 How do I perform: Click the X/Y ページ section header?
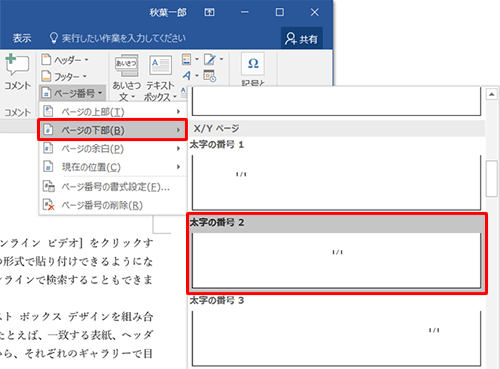tap(337, 128)
